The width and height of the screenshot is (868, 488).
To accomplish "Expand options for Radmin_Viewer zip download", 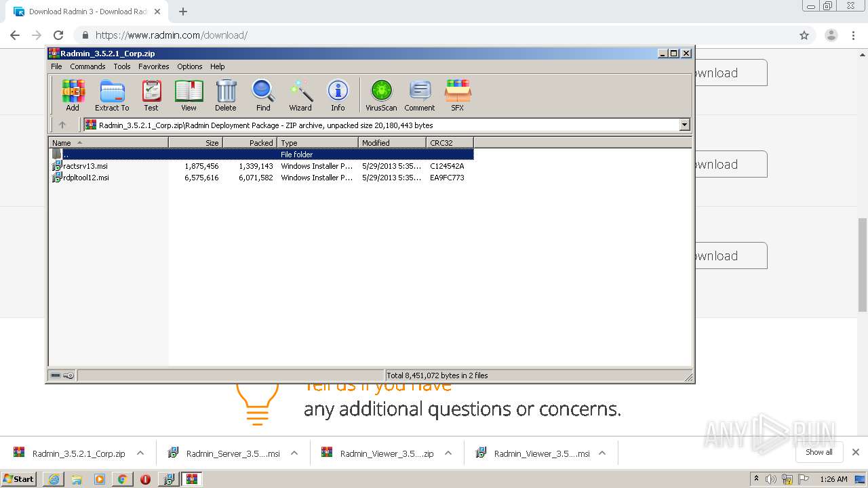I will click(448, 453).
